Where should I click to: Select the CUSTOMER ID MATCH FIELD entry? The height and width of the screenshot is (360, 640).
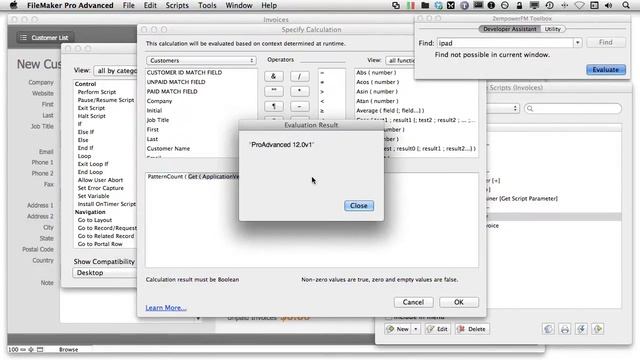click(x=184, y=72)
